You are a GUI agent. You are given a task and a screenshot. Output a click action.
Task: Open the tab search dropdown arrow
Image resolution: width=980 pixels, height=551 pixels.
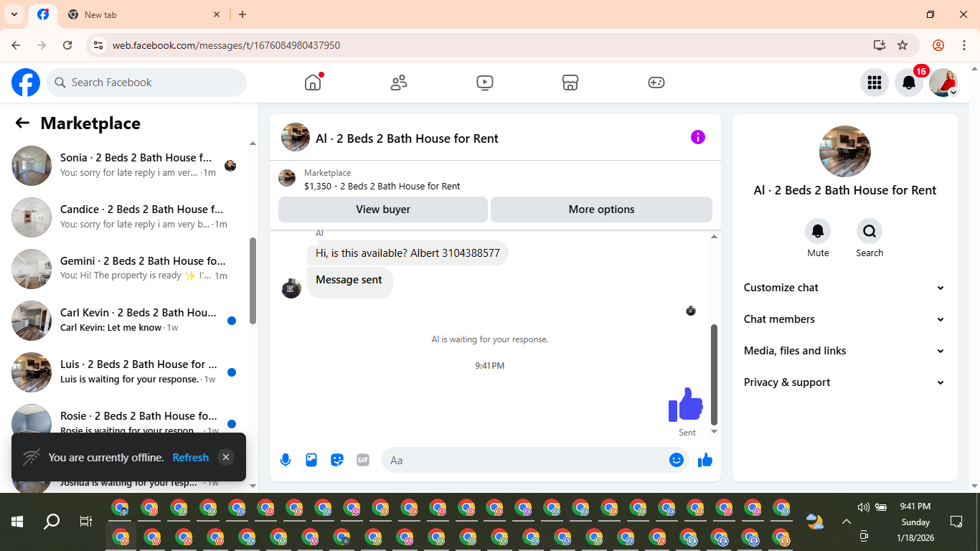pos(14,14)
